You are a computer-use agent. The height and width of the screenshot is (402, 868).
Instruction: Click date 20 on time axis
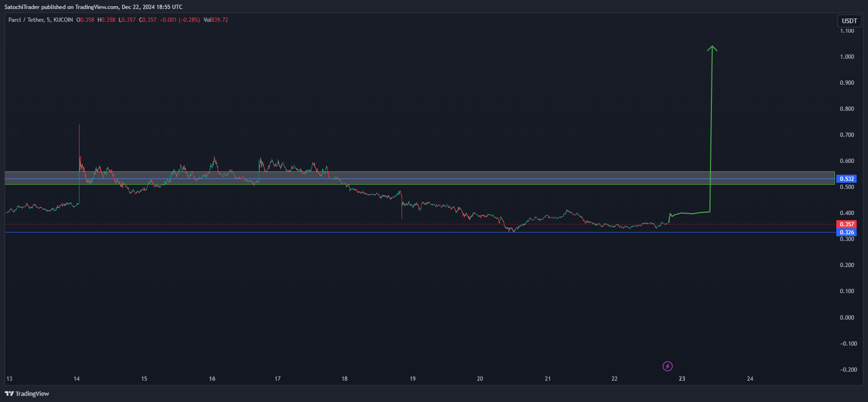pyautogui.click(x=480, y=379)
